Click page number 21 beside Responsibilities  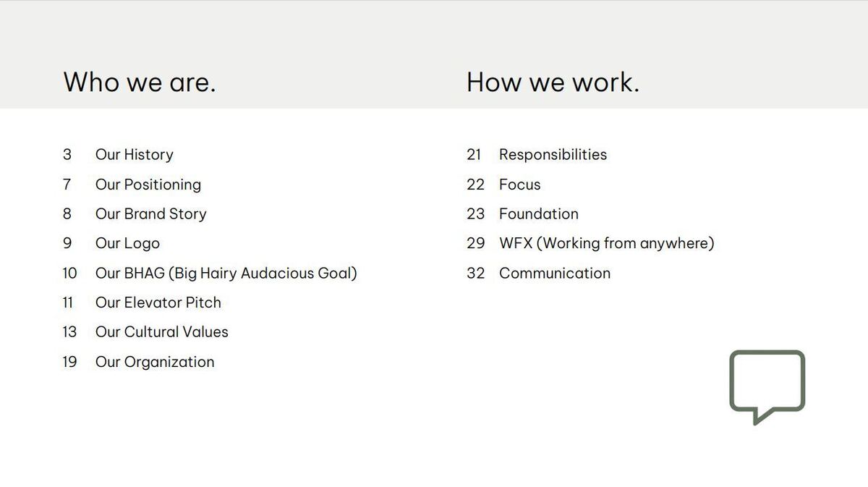pyautogui.click(x=474, y=155)
